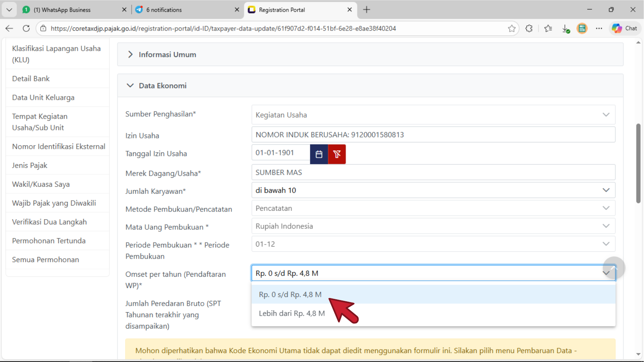This screenshot has height=362, width=644.
Task: Open browser extensions puzzle icon
Action: (x=529, y=29)
